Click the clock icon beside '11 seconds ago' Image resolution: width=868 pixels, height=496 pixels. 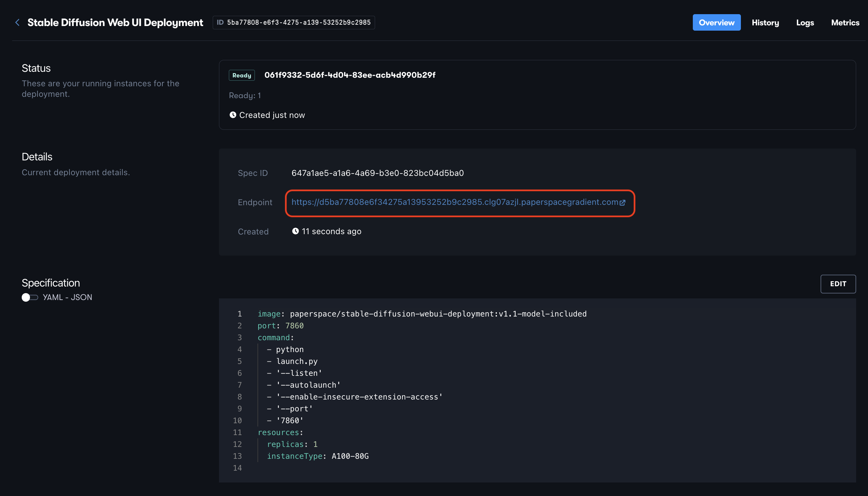coord(295,231)
